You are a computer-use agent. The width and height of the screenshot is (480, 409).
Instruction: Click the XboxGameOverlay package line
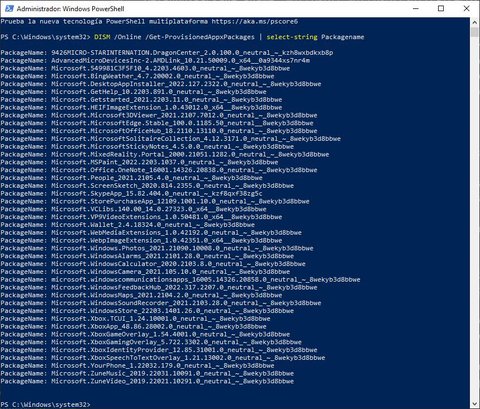click(x=145, y=335)
